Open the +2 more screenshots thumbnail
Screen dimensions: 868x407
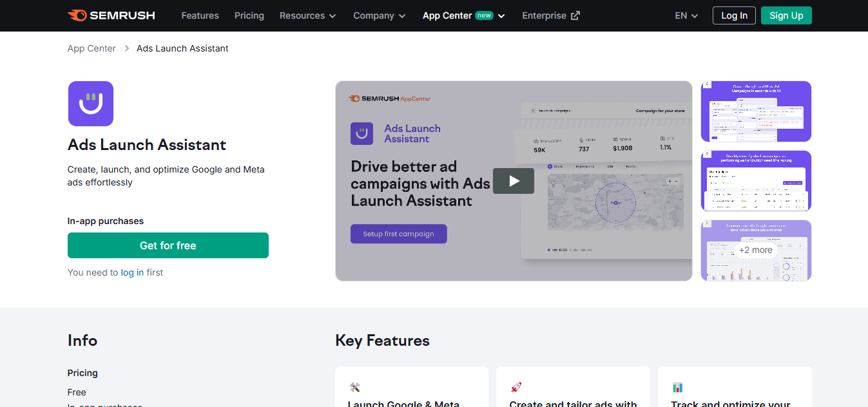[x=756, y=251]
